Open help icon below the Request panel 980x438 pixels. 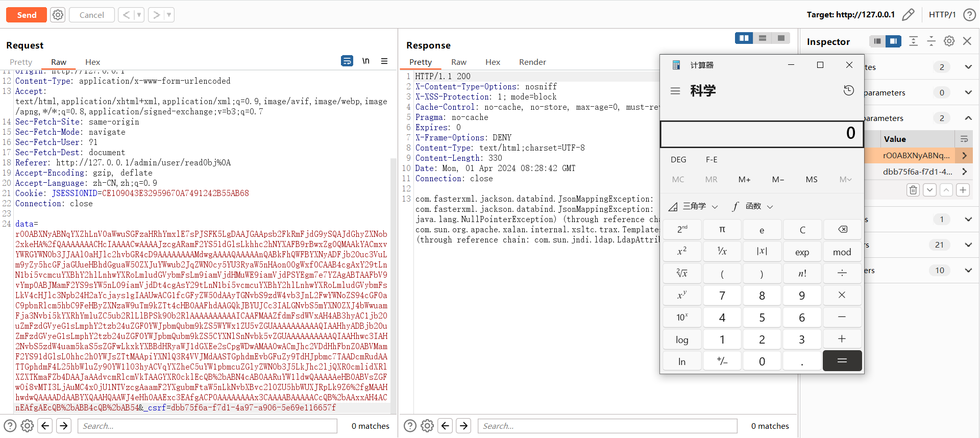10,426
